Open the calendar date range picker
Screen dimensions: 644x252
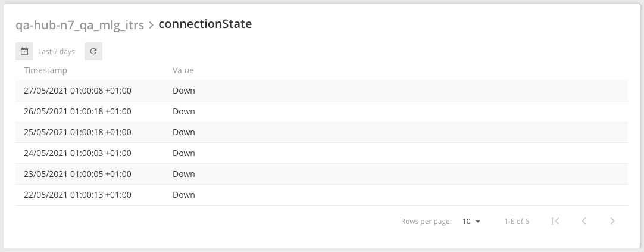24,51
